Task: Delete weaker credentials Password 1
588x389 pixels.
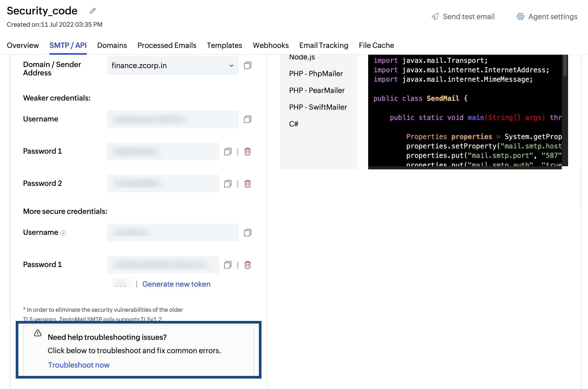Action: pos(248,152)
